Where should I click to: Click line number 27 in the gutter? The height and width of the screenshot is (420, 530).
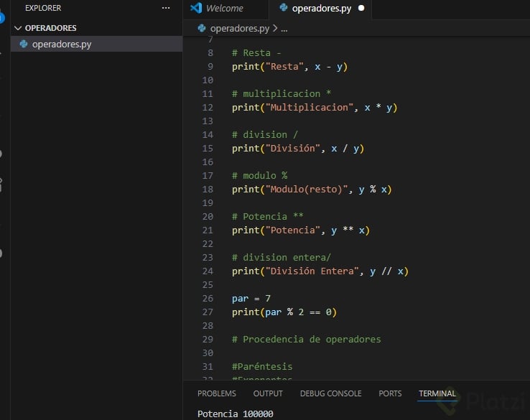[x=208, y=312]
